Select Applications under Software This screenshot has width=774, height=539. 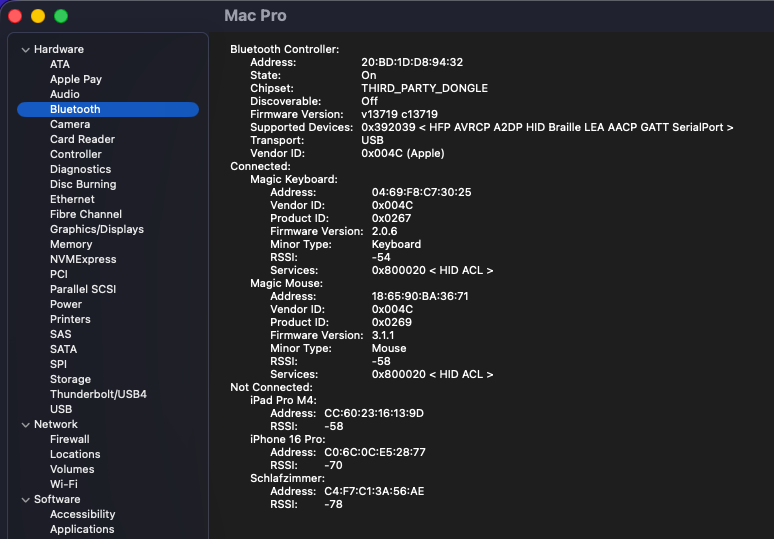tap(82, 529)
